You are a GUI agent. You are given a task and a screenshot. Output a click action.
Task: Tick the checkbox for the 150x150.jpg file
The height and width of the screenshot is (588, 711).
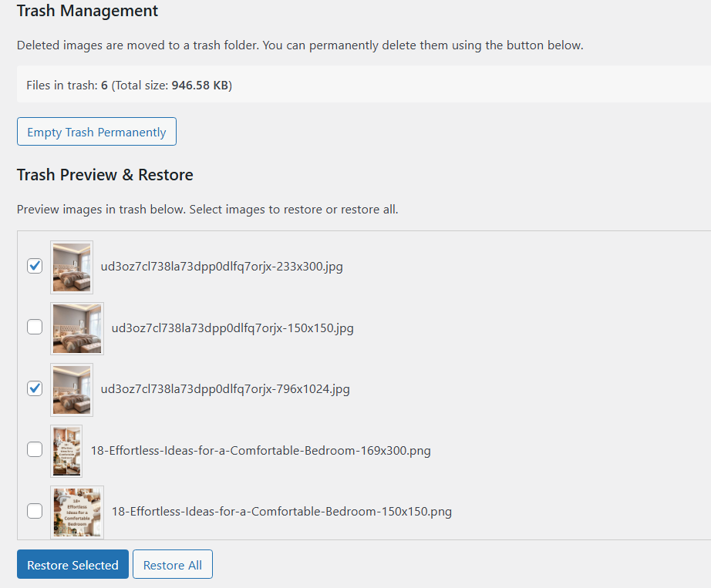tap(35, 327)
